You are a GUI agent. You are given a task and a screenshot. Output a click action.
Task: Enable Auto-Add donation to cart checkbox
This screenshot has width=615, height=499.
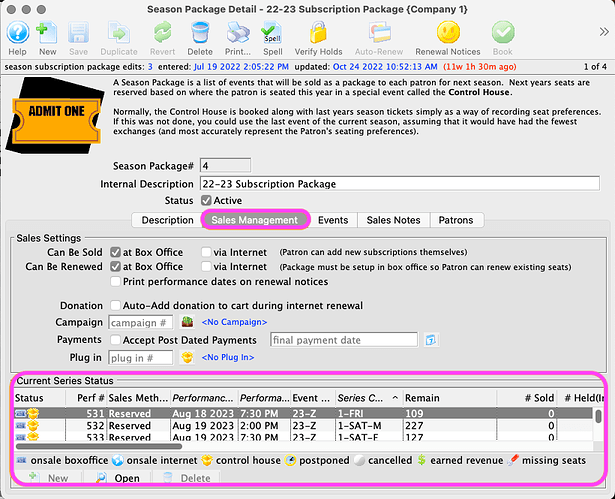tap(115, 305)
